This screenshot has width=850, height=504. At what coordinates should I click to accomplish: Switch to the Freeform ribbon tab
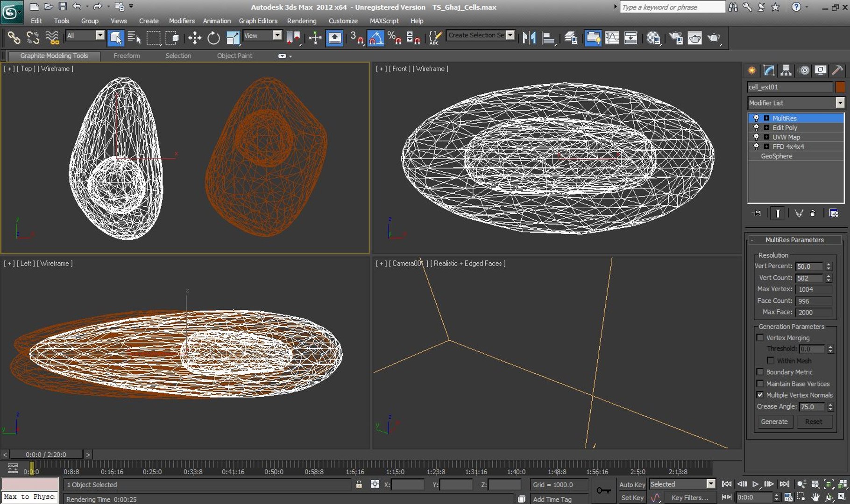click(x=127, y=56)
